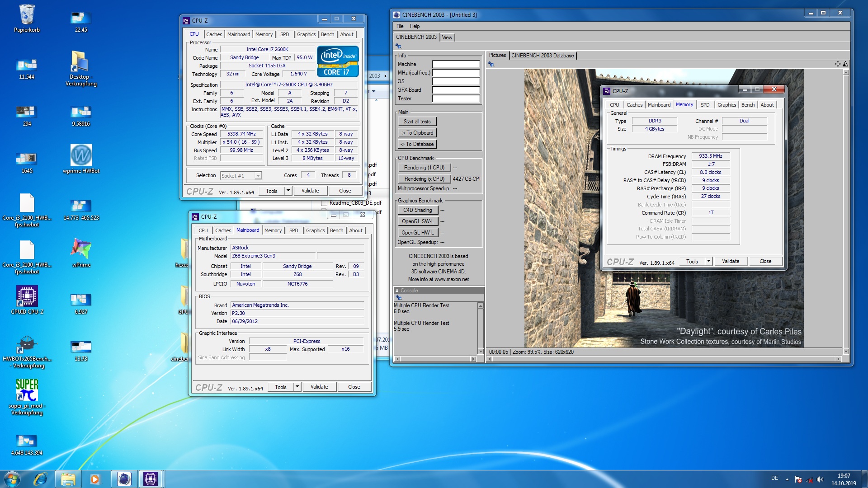Click the To Database button
This screenshot has height=488, width=868.
pyautogui.click(x=417, y=144)
